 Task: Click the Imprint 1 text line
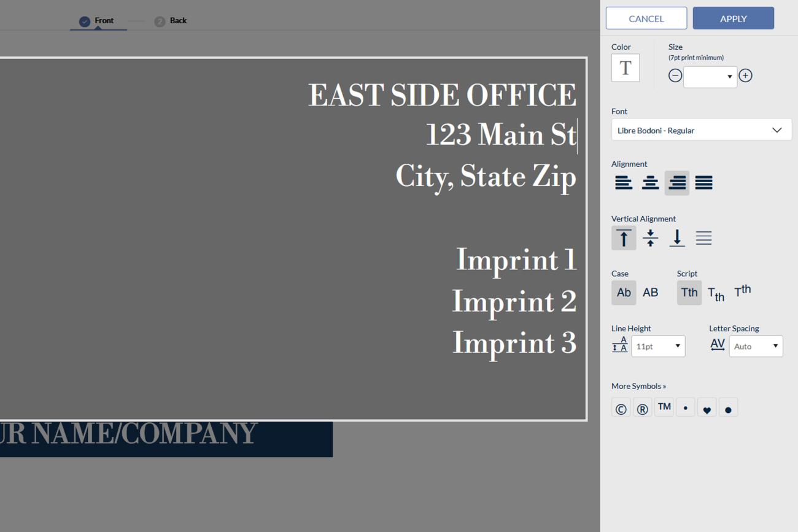click(516, 260)
